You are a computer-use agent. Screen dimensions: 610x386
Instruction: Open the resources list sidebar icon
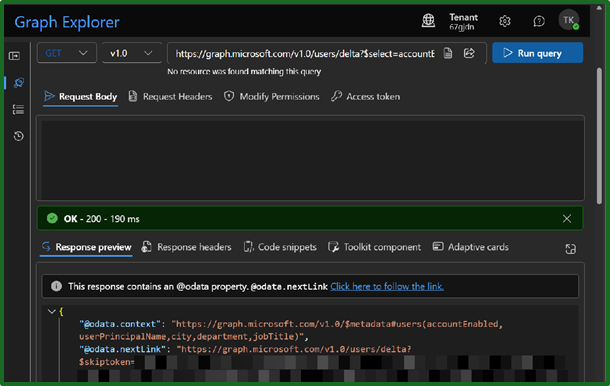tap(18, 109)
